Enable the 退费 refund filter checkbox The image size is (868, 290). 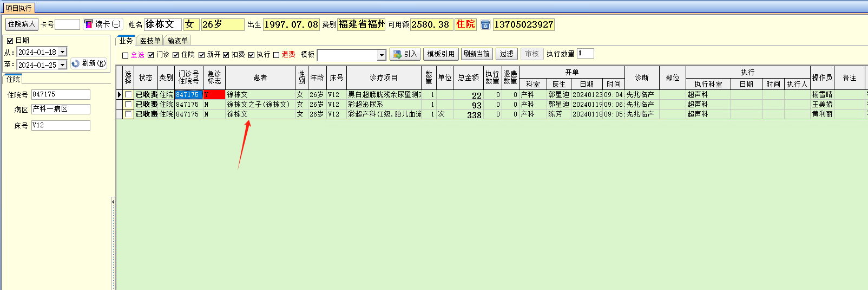coord(277,55)
